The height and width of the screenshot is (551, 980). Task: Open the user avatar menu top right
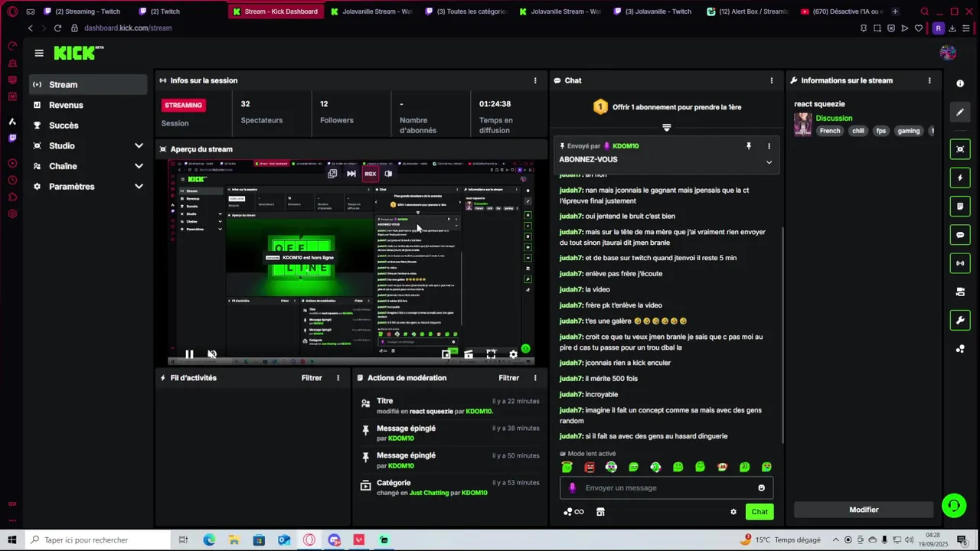point(948,53)
